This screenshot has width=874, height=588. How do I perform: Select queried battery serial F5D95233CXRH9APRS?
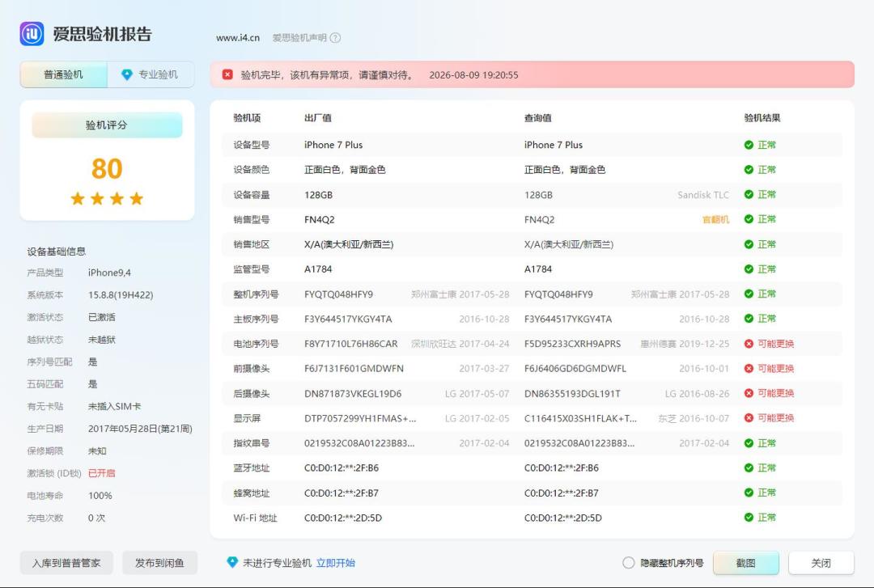pos(572,344)
